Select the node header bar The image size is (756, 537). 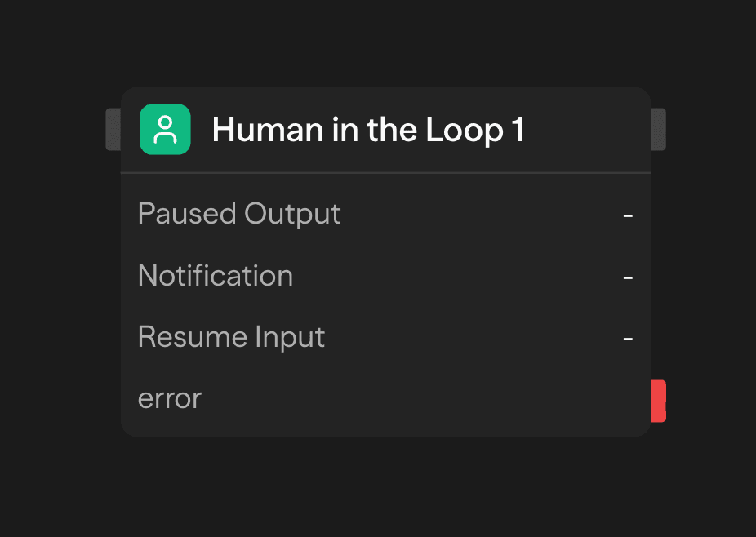coord(384,129)
